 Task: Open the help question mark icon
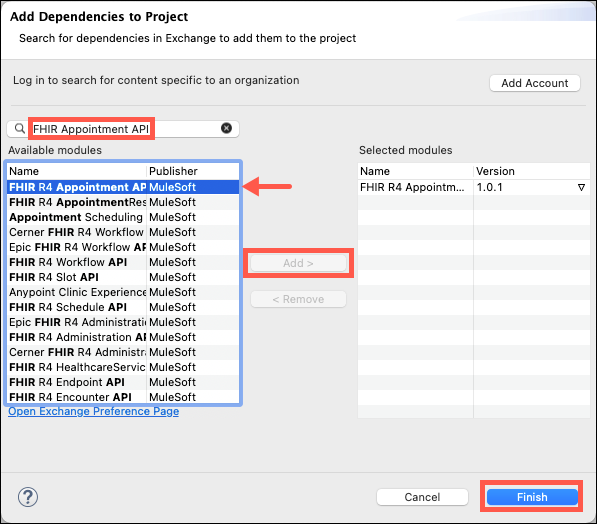(x=28, y=497)
